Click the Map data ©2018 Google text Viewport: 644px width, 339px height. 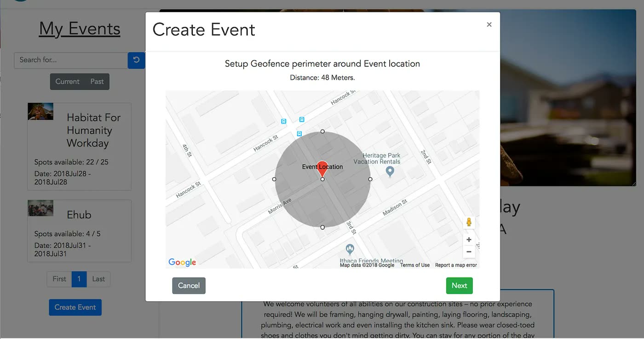pos(367,265)
